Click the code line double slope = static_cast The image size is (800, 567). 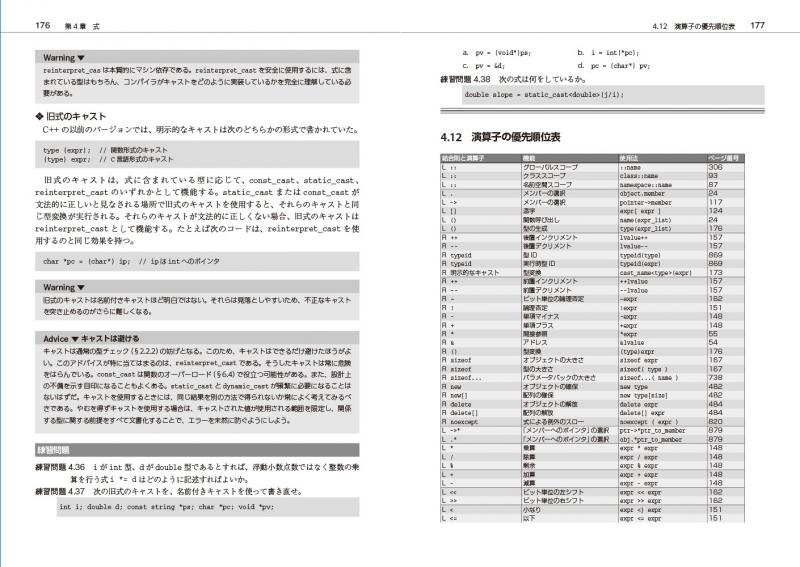(x=544, y=95)
